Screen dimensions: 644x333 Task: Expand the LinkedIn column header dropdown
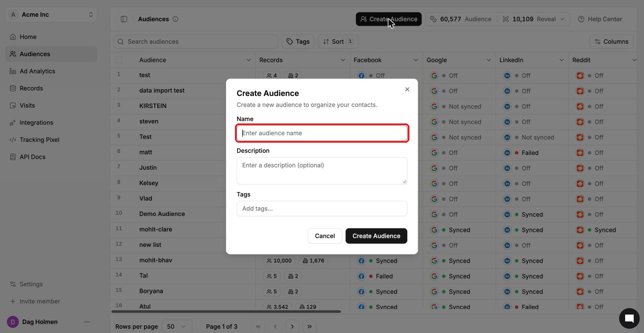pyautogui.click(x=562, y=60)
